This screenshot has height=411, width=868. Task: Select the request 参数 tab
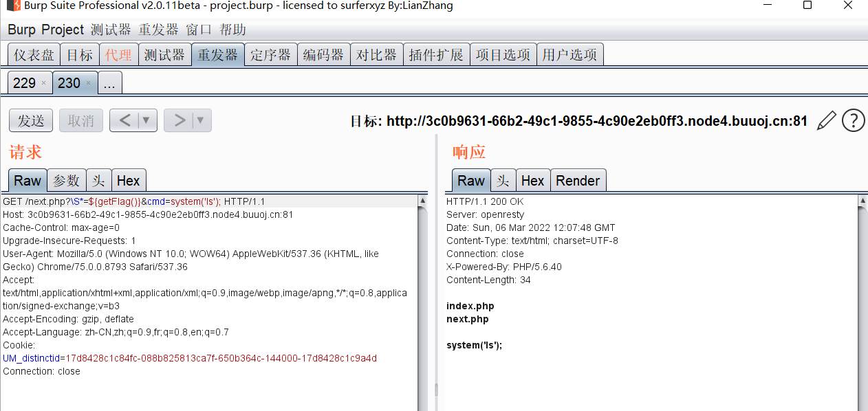(67, 181)
